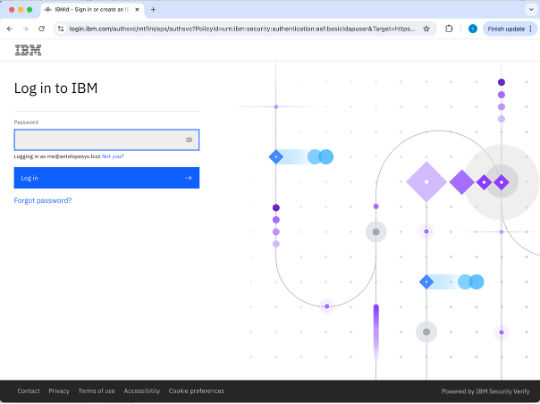This screenshot has width=540, height=404.
Task: Open the Chrome profile avatar
Action: coord(473,29)
